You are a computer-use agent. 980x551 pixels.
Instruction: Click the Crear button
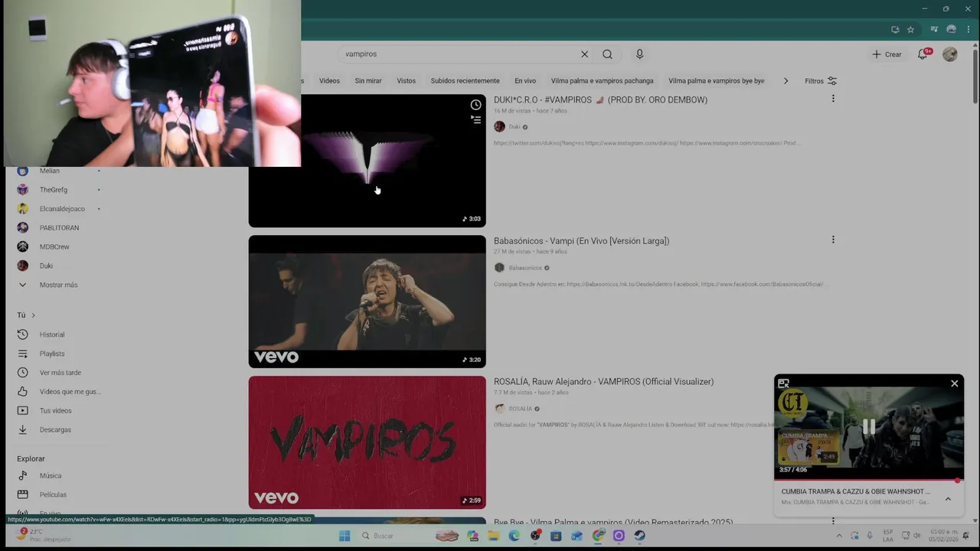click(887, 54)
